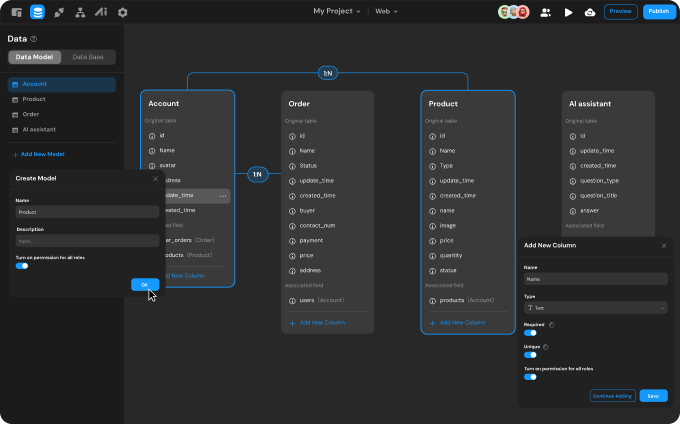
Task: Open the AI tool icon in top bar
Action: coord(101,12)
